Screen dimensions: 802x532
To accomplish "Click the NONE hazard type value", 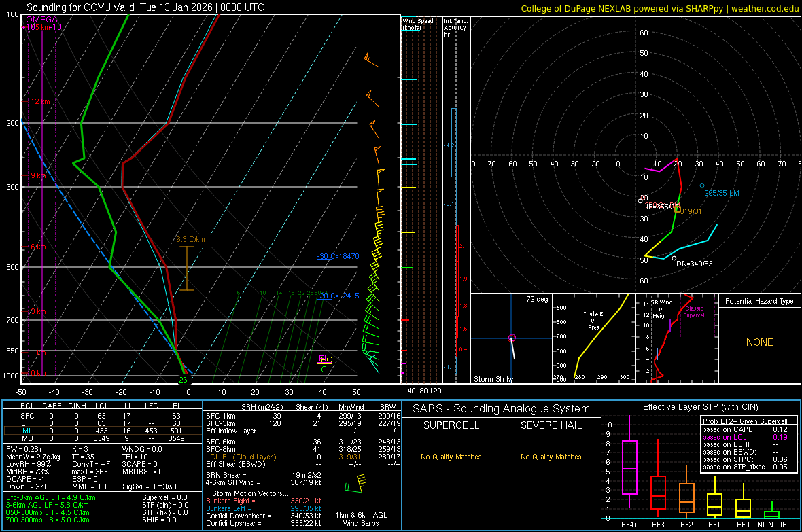I will pos(759,342).
